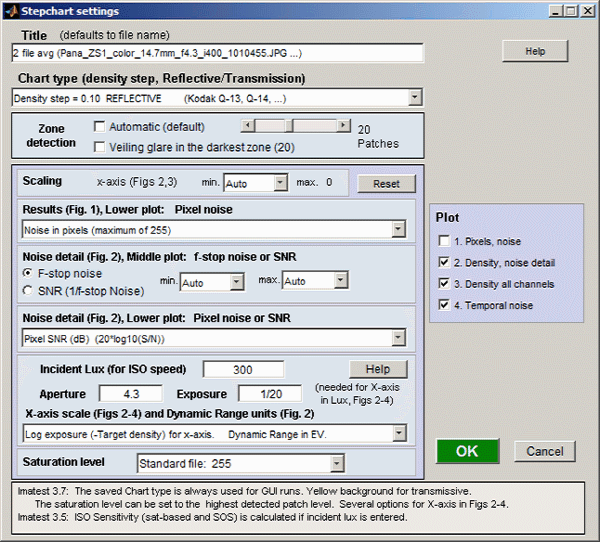Uncheck plot 3. Density all channels
Screen dimensions: 600x542
(444, 284)
